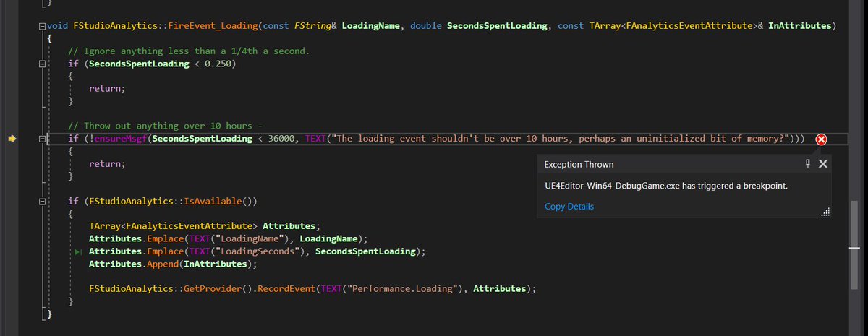
Task: Click the comment 'Throw out anything over 10 hours'
Action: point(167,126)
